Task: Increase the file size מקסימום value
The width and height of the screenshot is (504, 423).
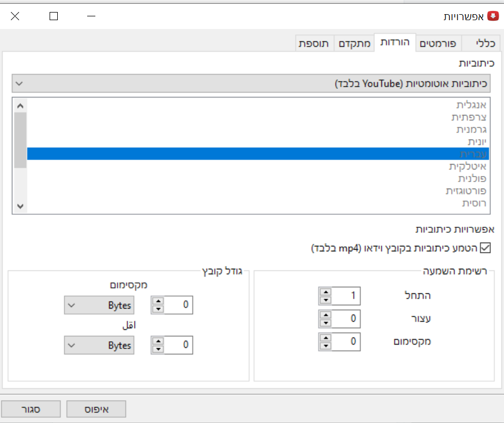Action: [157, 301]
